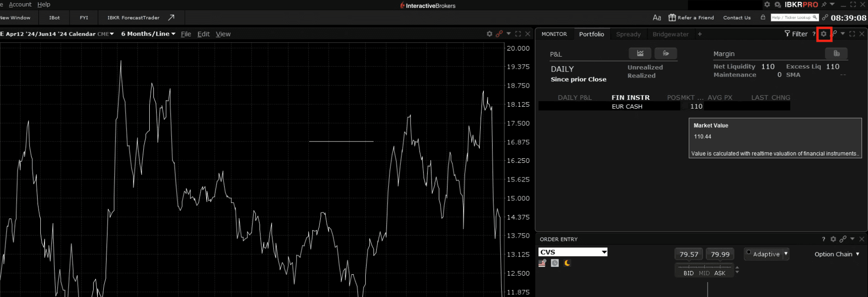This screenshot has width=868, height=297.
Task: Toggle the Adaptive order radio button
Action: [748, 252]
